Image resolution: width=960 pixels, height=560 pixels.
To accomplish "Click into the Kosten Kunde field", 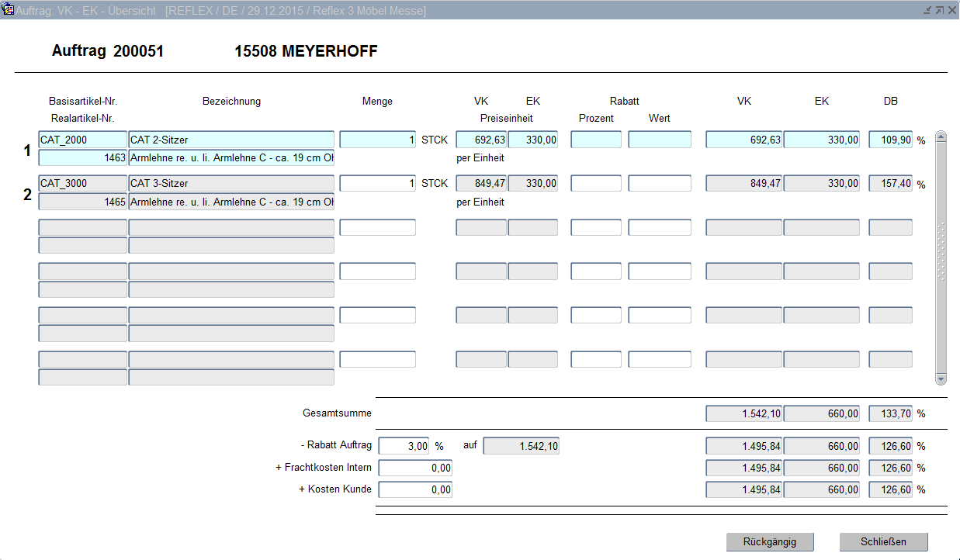I will 415,489.
